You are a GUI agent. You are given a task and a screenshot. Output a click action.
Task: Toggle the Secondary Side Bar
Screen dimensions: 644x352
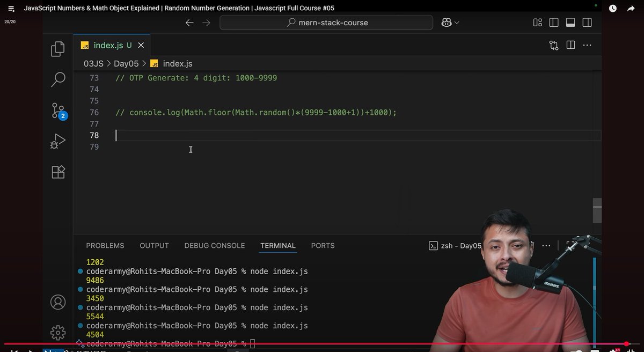pyautogui.click(x=587, y=23)
